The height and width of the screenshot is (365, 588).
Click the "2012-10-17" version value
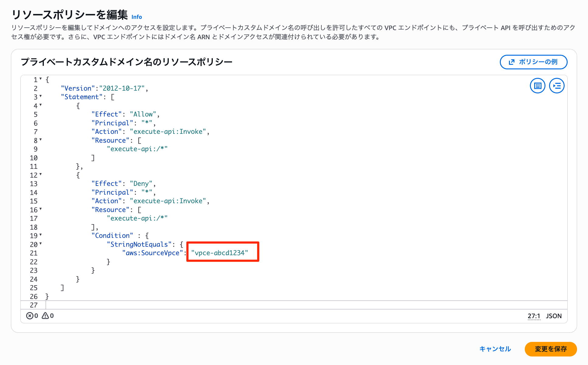(122, 88)
